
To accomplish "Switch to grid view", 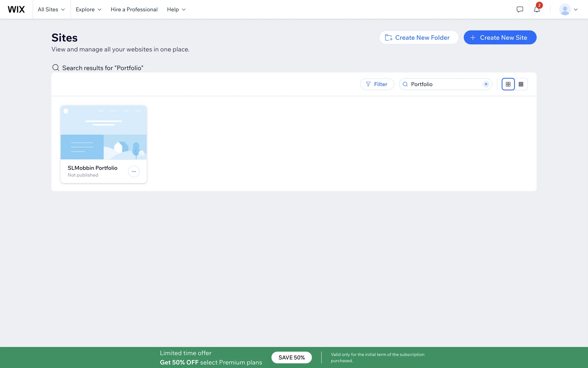I will tap(508, 84).
